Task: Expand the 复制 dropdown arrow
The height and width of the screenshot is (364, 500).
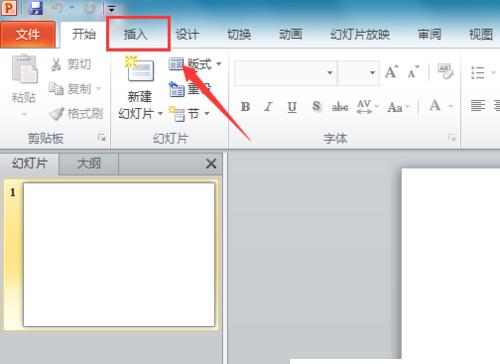Action: coord(99,89)
